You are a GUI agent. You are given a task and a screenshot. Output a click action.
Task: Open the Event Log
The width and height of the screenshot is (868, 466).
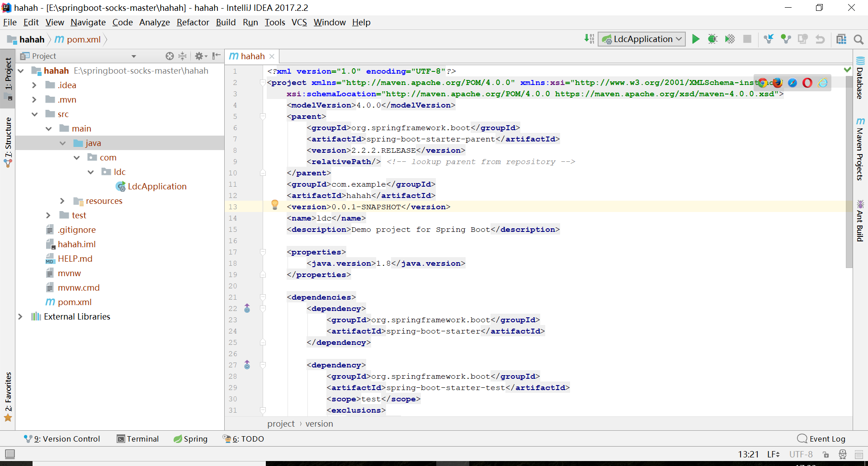click(x=821, y=438)
